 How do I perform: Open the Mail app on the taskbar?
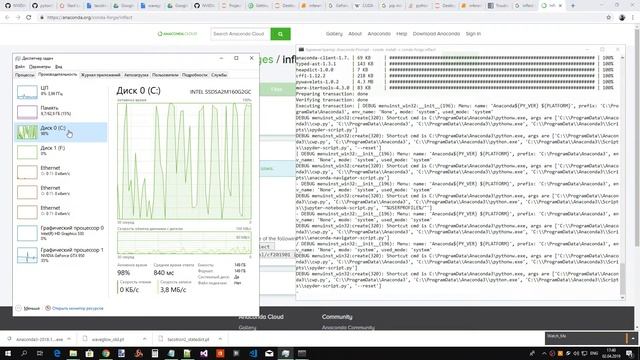(269, 353)
